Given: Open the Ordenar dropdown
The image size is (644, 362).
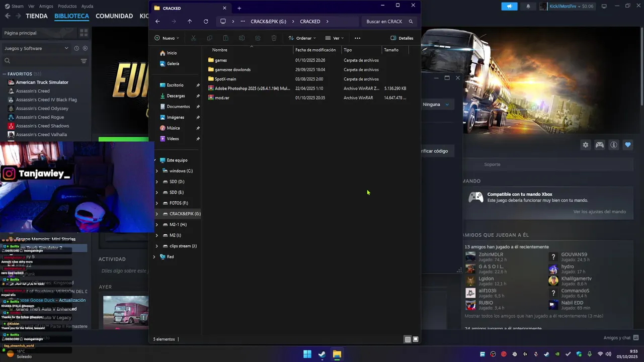Looking at the screenshot, I should (x=302, y=38).
